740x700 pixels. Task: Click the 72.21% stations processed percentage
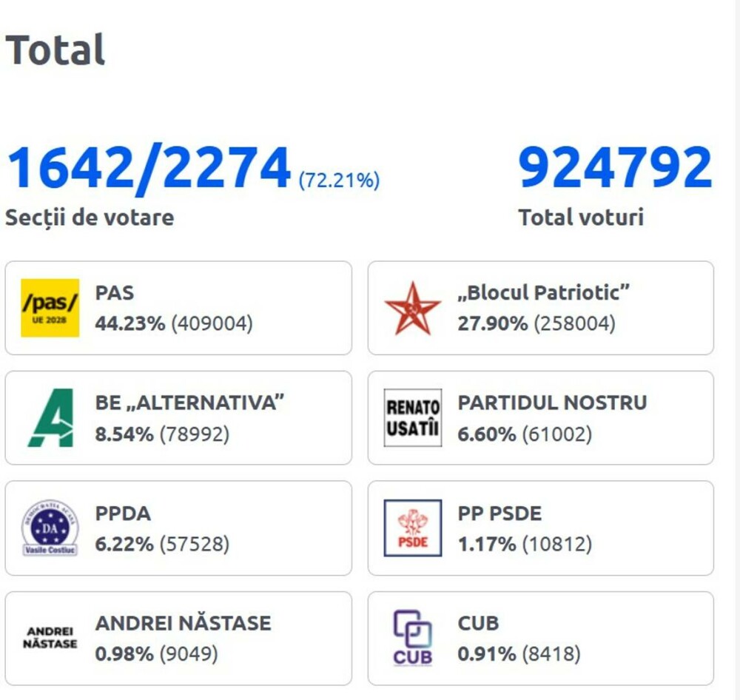click(x=339, y=180)
